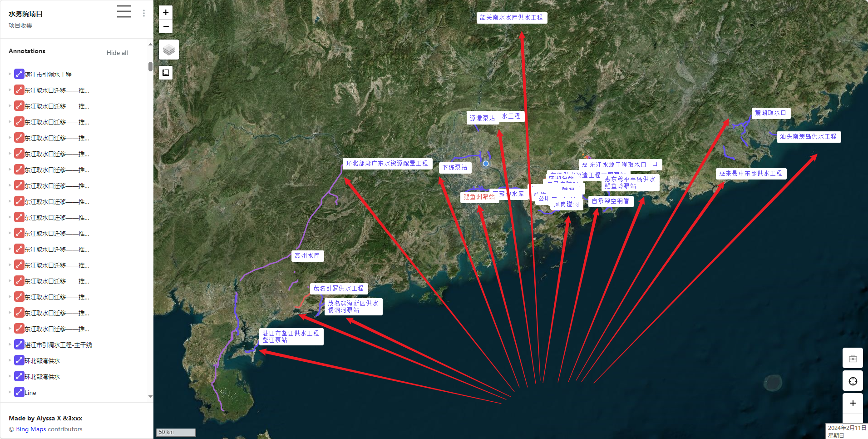The image size is (868, 439).
Task: Expand the 湛江市引调水工程 annotation
Action: click(10, 74)
